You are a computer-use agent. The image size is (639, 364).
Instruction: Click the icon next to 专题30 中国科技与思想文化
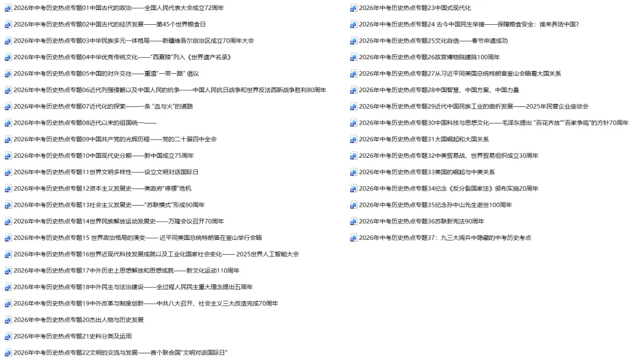pos(354,123)
